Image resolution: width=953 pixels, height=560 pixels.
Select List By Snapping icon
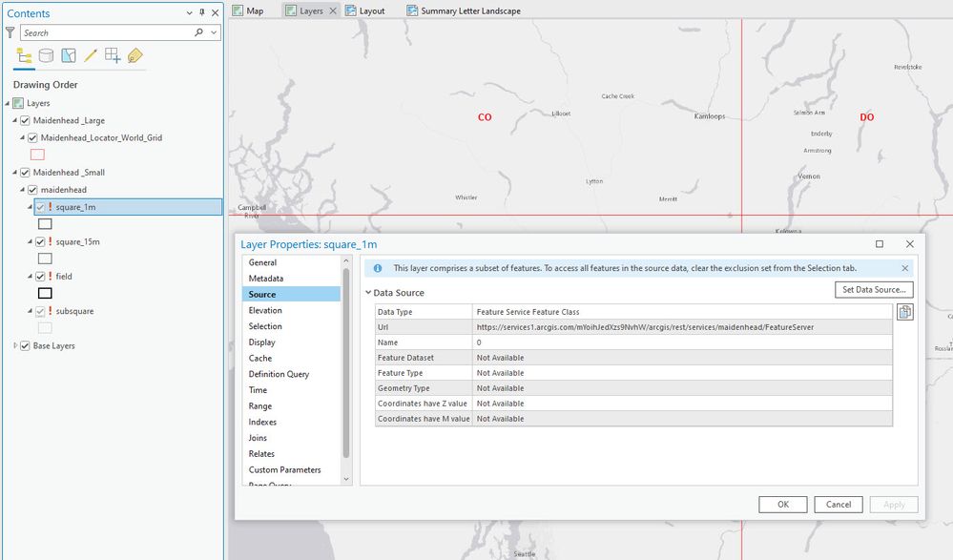(x=113, y=56)
